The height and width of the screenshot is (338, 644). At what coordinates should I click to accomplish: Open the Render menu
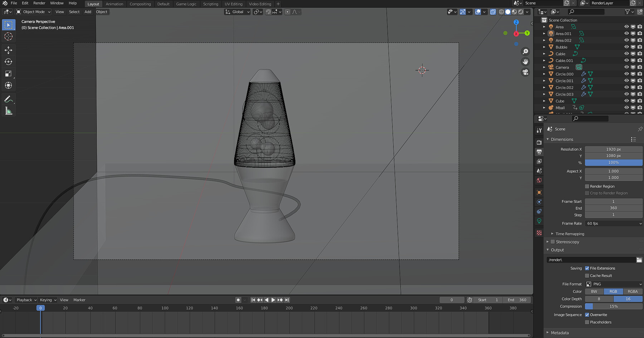pyautogui.click(x=39, y=3)
